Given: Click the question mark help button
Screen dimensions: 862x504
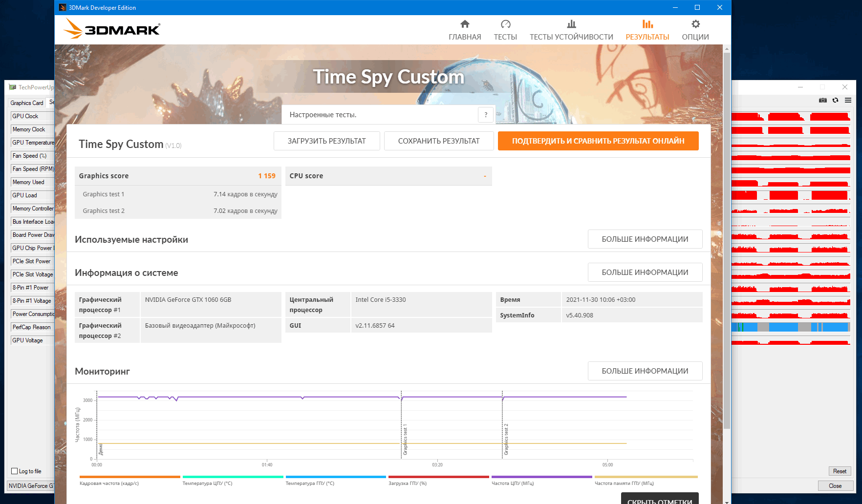Looking at the screenshot, I should coord(486,115).
